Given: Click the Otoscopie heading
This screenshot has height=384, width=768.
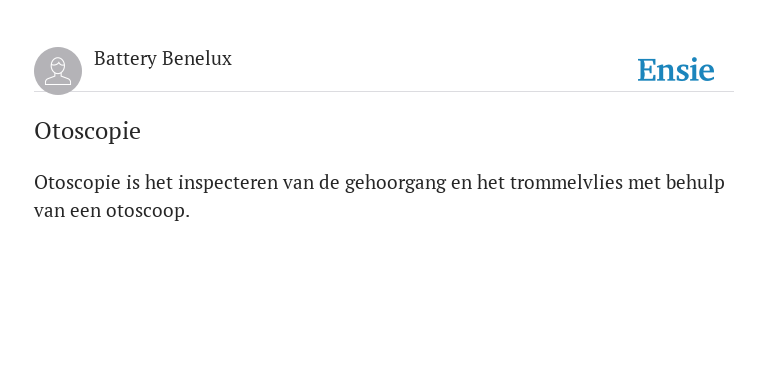Looking at the screenshot, I should pos(88,131).
